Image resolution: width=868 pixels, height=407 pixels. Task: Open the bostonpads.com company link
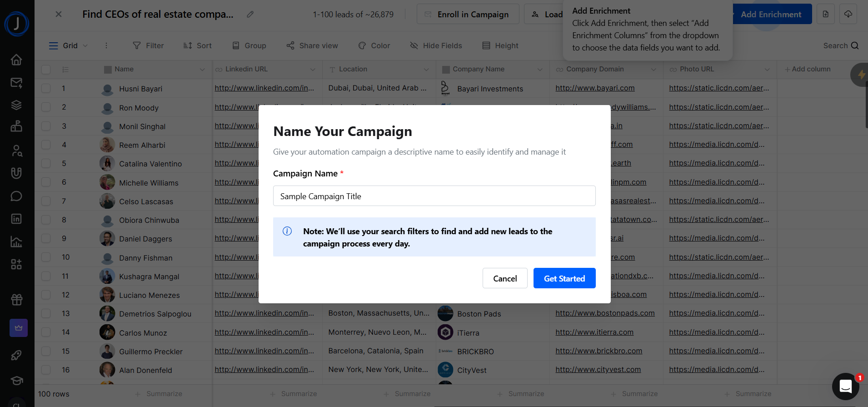605,313
